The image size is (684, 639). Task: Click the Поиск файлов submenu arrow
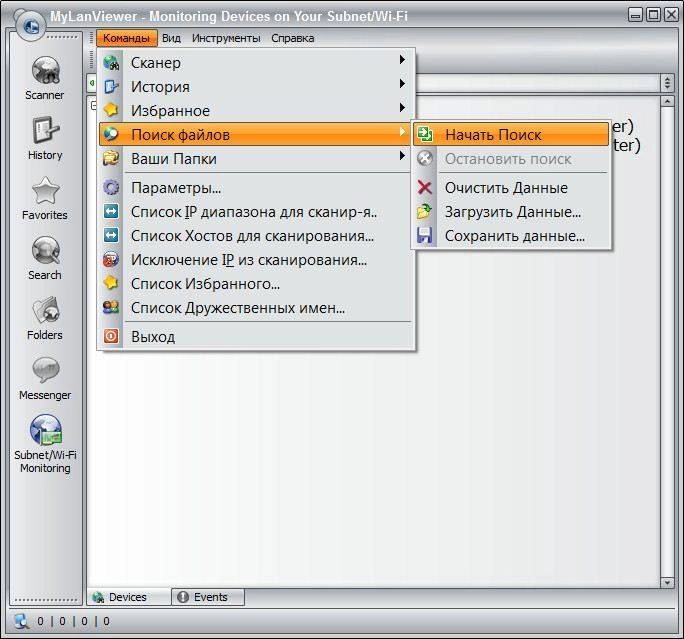pyautogui.click(x=402, y=132)
